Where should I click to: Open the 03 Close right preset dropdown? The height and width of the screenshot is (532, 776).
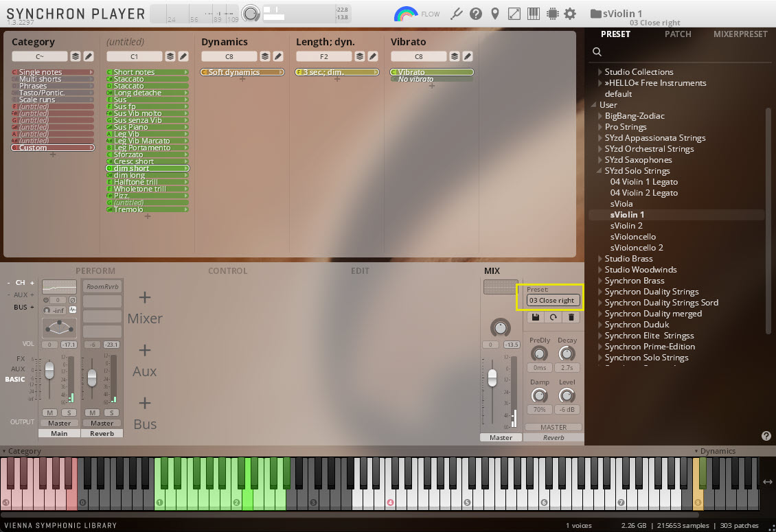(553, 301)
